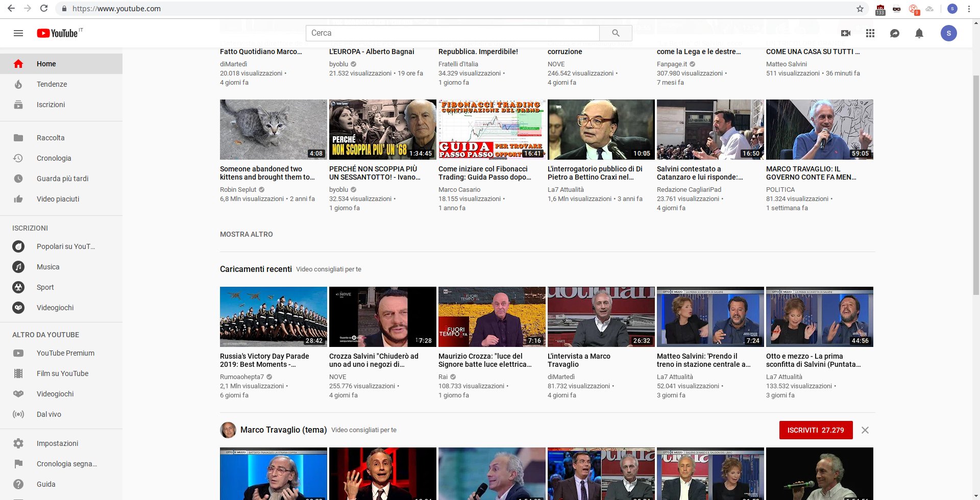
Task: Dismiss the Marco Travaglio recommendation section
Action: click(865, 430)
